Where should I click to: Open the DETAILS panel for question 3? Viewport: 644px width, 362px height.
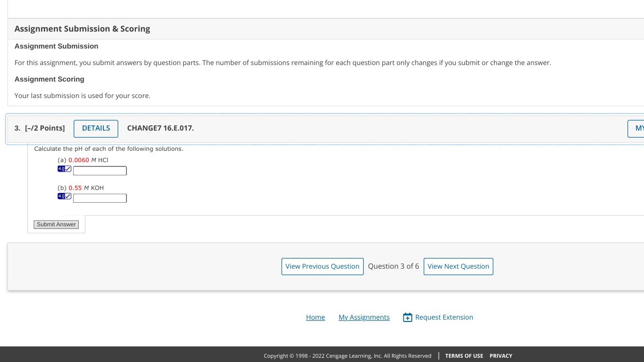click(x=96, y=128)
